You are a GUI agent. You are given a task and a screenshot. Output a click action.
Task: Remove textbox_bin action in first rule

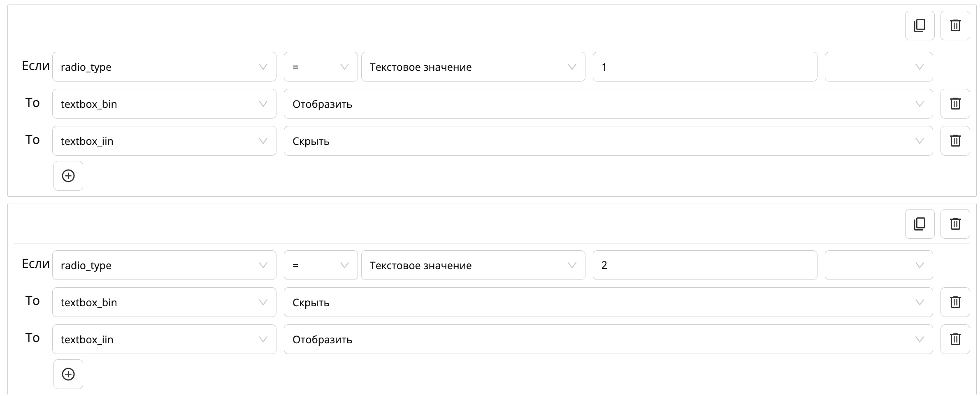pos(955,104)
